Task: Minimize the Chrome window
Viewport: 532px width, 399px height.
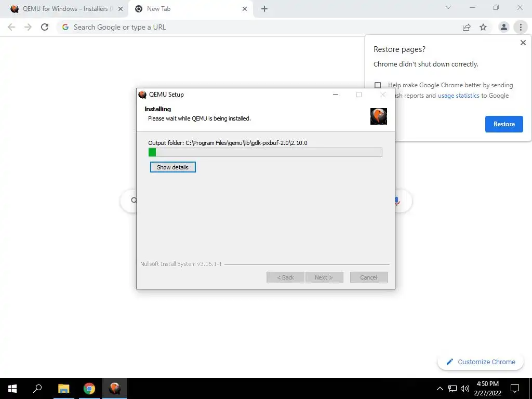Action: point(472,7)
